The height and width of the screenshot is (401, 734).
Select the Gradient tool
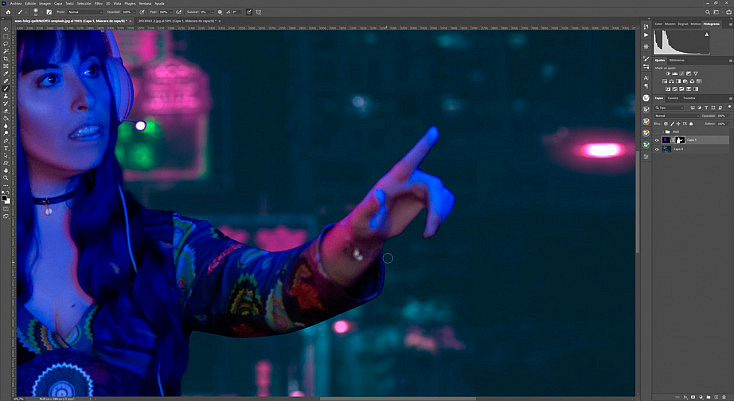pos(6,118)
